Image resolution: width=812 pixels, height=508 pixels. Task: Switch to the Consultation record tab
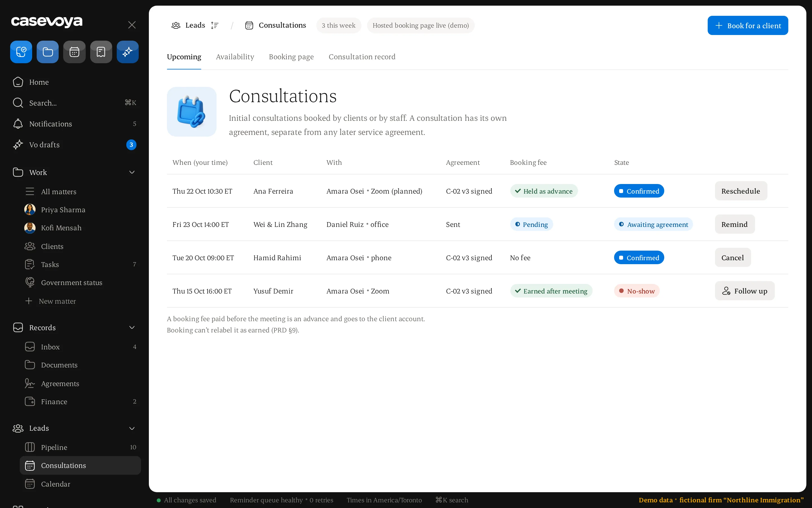[362, 57]
